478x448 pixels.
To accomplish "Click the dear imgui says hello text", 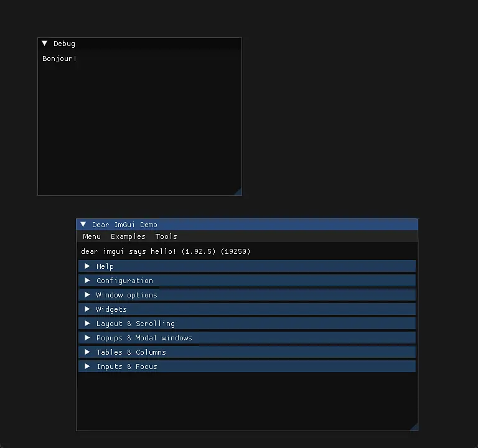I will [166, 251].
